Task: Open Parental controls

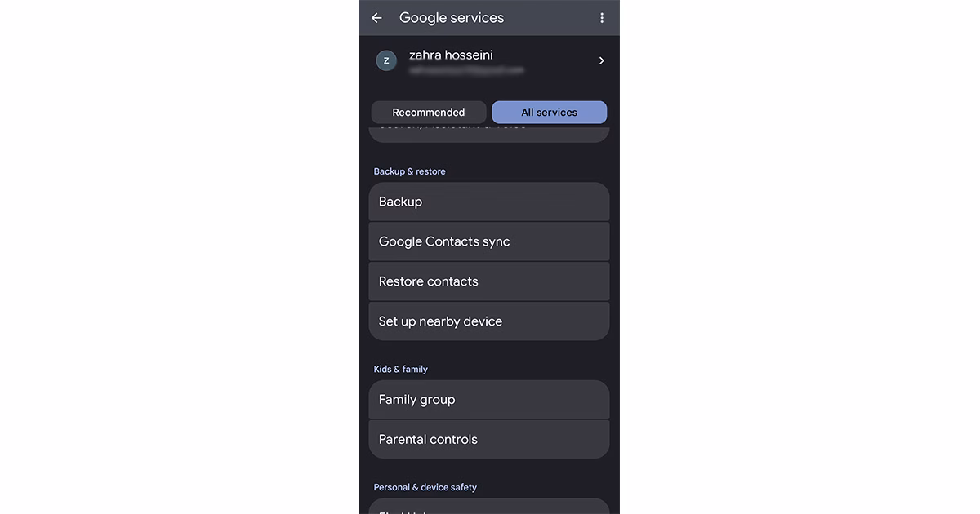Action: click(x=488, y=440)
